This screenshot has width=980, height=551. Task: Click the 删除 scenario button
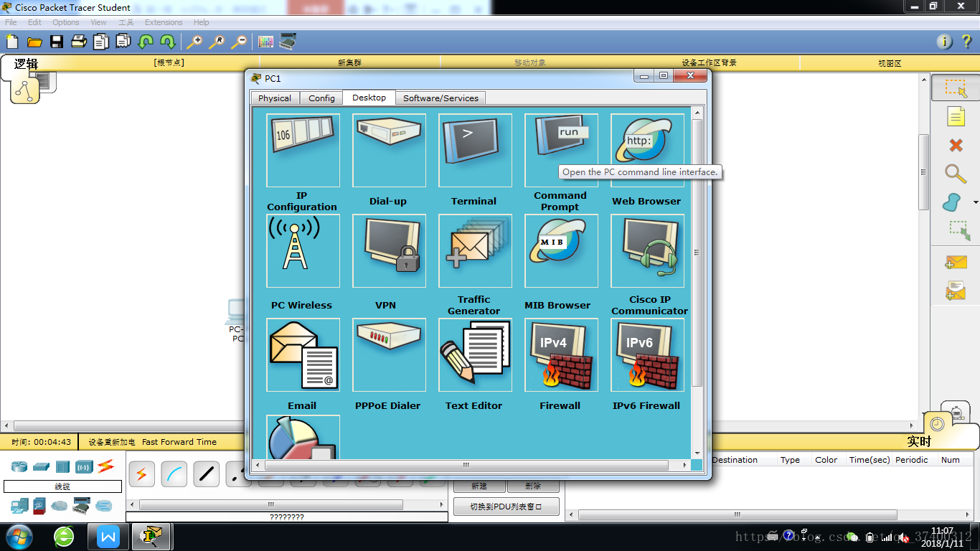[533, 486]
